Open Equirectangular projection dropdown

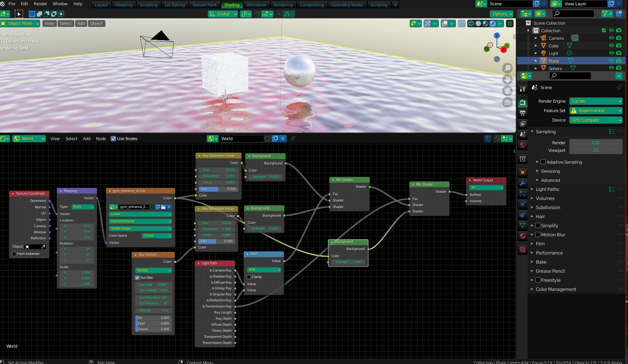tap(141, 221)
